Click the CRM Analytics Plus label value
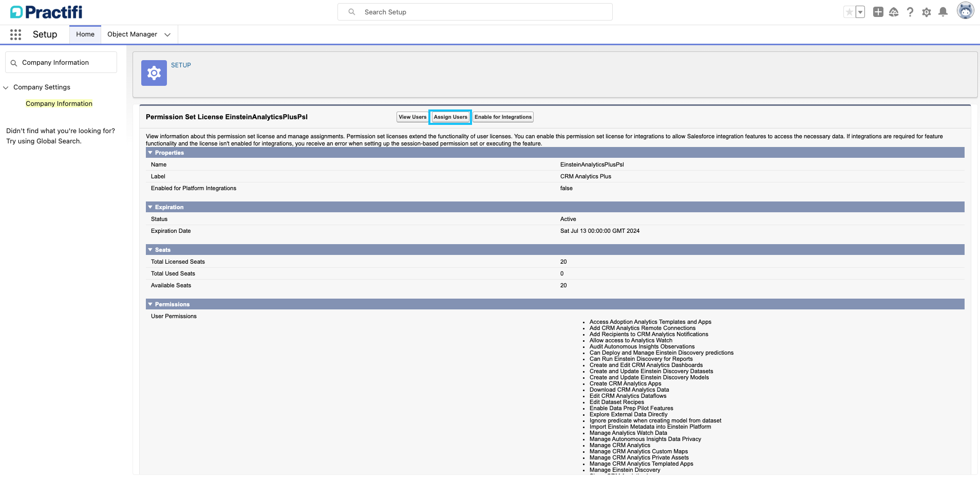This screenshot has width=980, height=478. pos(586,177)
